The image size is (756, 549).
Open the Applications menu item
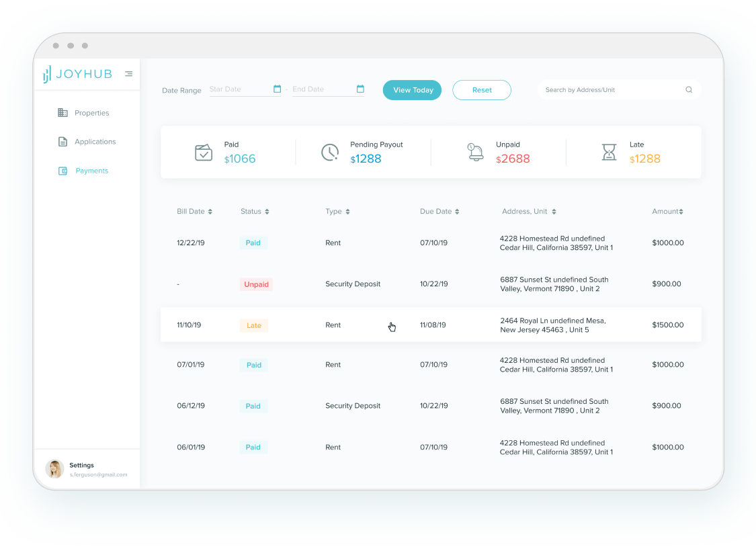coord(95,142)
